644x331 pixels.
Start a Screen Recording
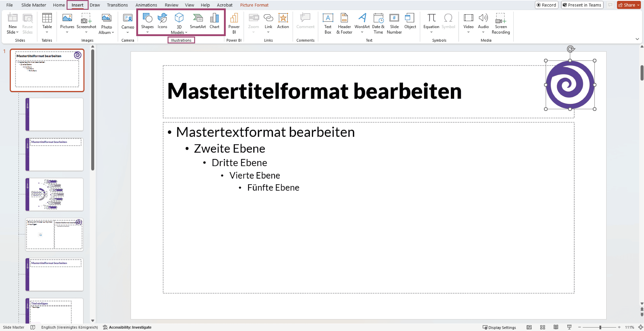[x=501, y=23]
